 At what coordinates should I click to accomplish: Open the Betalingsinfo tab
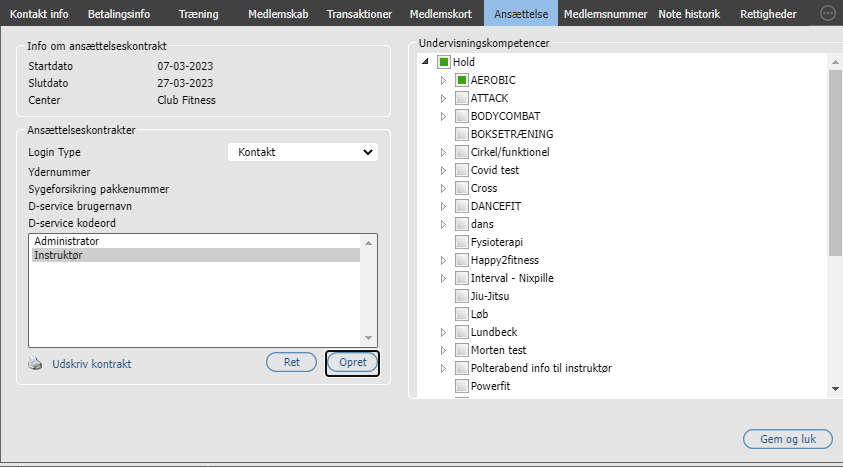point(119,14)
